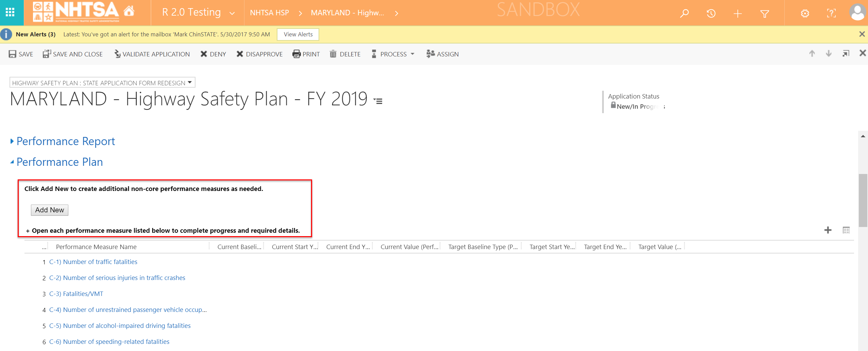Sort by Target Start Ye... column header

(552, 247)
